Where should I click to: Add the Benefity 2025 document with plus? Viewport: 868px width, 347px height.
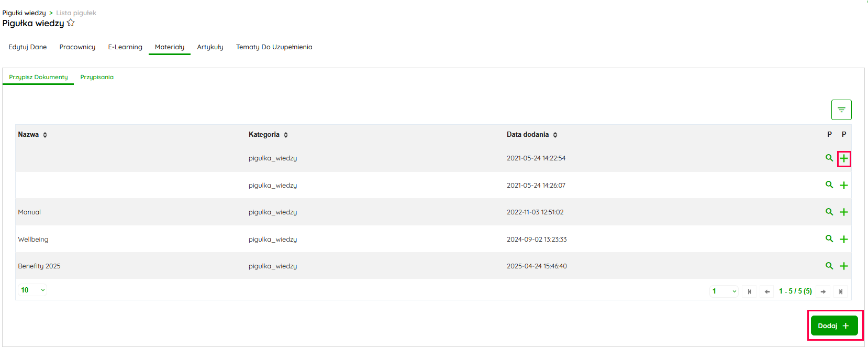coord(844,266)
